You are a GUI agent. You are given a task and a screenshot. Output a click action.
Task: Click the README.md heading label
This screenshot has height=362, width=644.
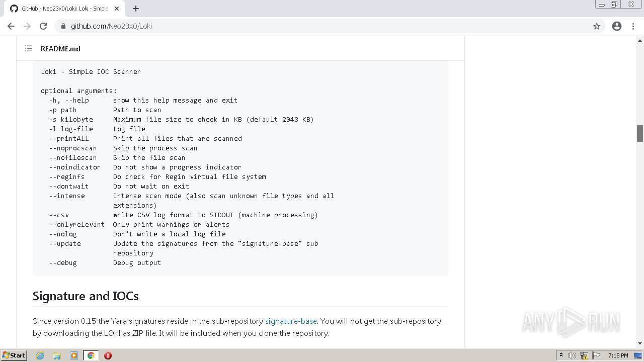[60, 49]
